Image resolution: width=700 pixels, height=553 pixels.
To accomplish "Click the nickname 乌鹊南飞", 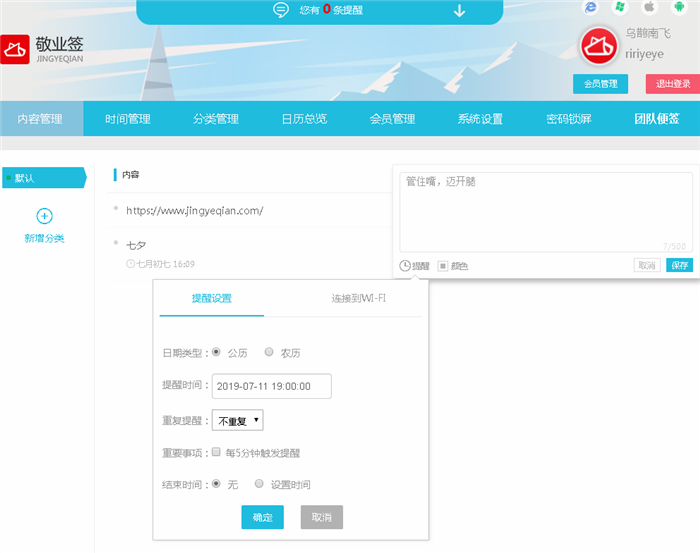I will point(648,33).
